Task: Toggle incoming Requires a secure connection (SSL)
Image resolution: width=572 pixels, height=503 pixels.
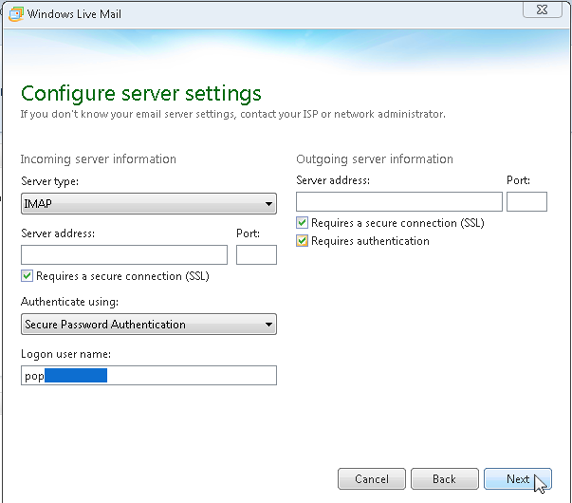Action: tap(27, 276)
